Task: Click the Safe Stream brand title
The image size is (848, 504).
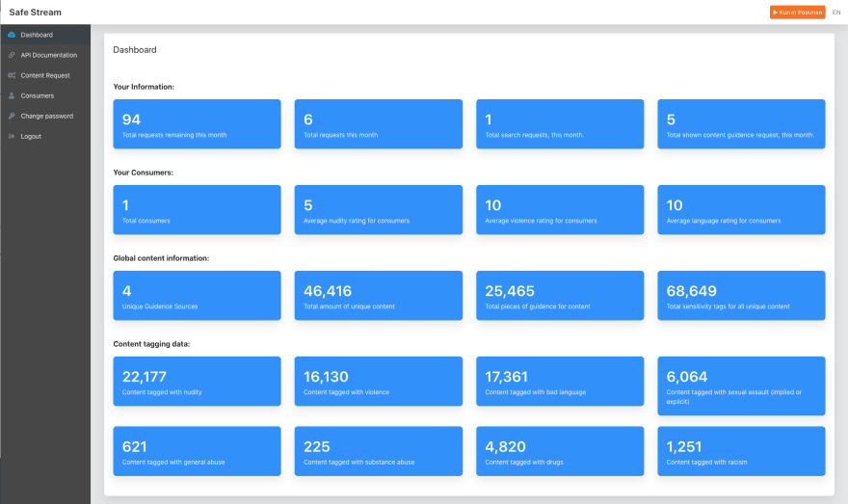Action: pyautogui.click(x=35, y=12)
